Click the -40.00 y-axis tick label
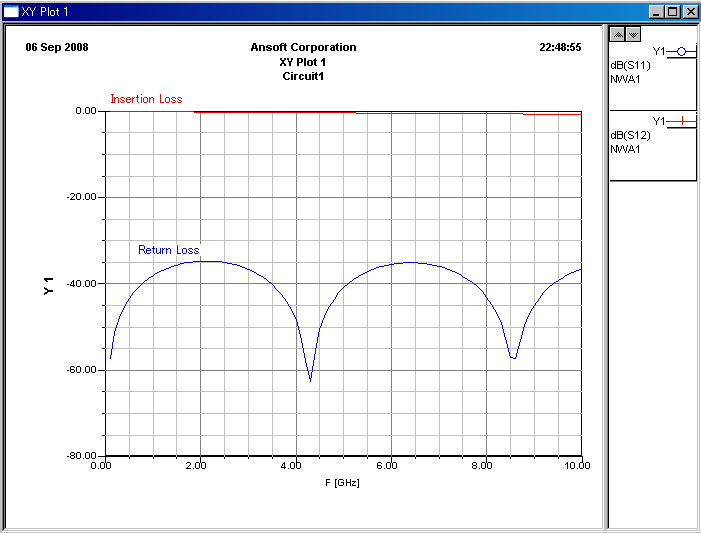The image size is (701, 533). pos(81,283)
